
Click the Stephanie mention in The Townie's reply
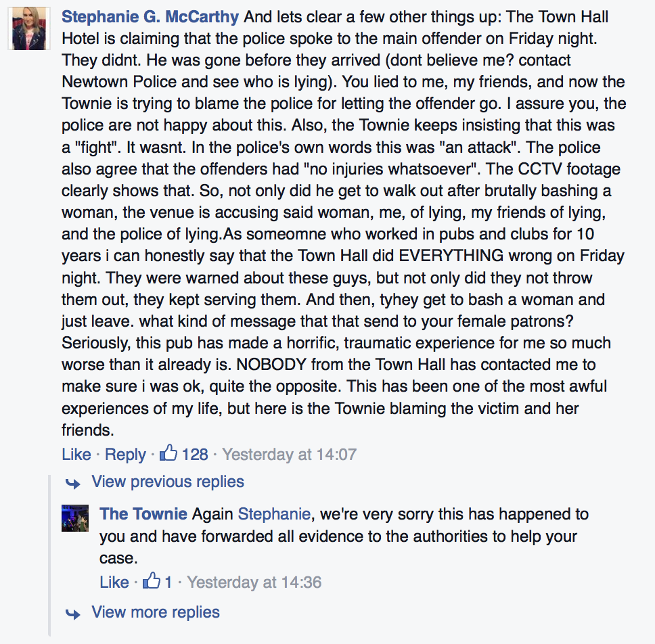tap(274, 514)
